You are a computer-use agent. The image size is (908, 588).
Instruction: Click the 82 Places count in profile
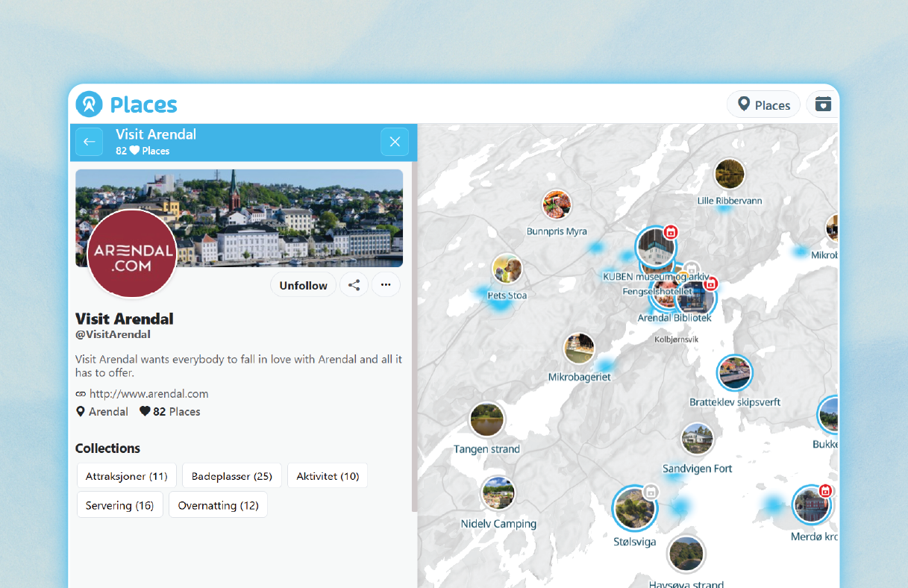point(170,411)
